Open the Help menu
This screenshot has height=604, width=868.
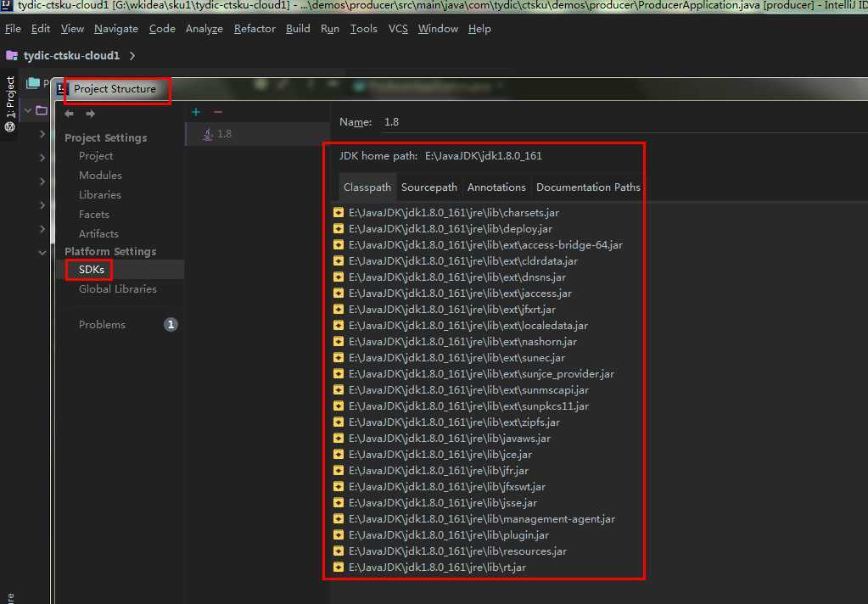tap(479, 29)
